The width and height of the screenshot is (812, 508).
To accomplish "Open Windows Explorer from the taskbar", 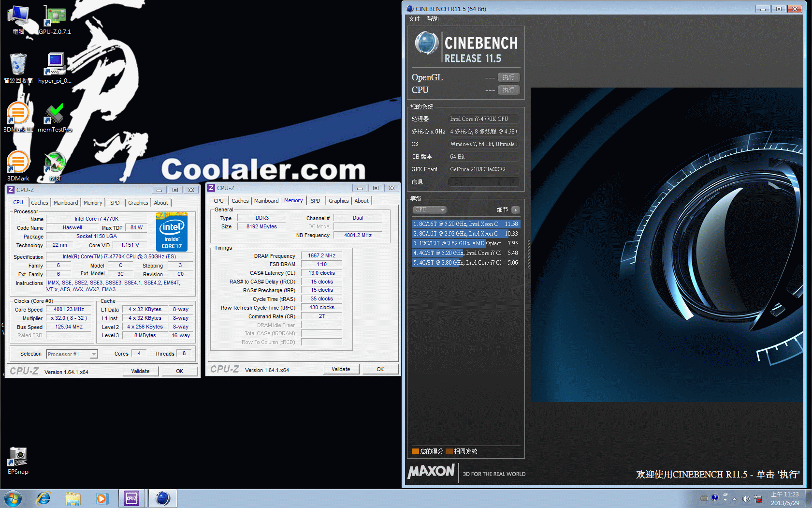I will [x=73, y=498].
